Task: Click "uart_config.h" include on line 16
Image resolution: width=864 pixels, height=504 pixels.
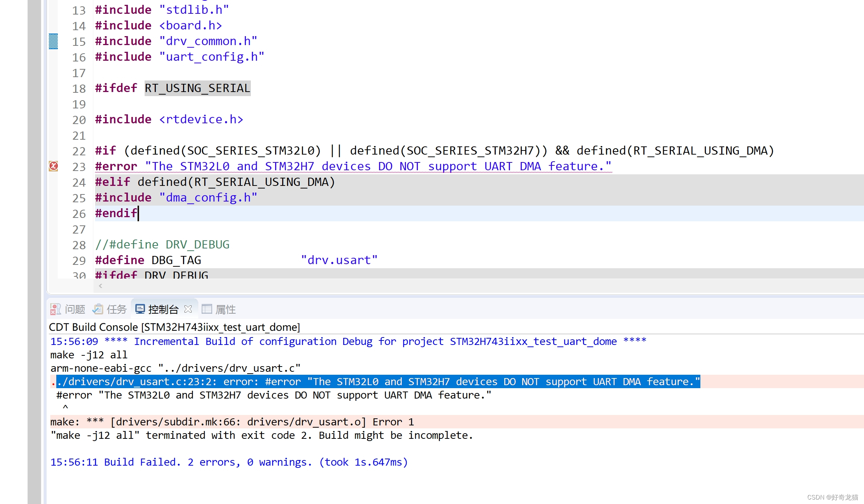Action: click(x=212, y=57)
